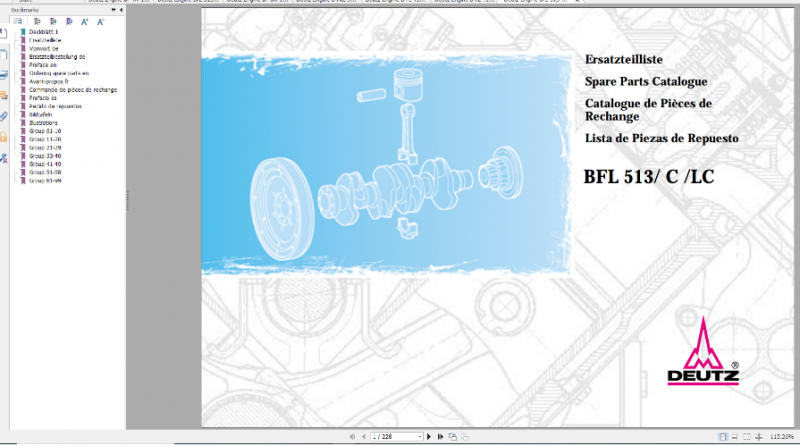Open the digital signatures side panel icon

click(x=4, y=158)
